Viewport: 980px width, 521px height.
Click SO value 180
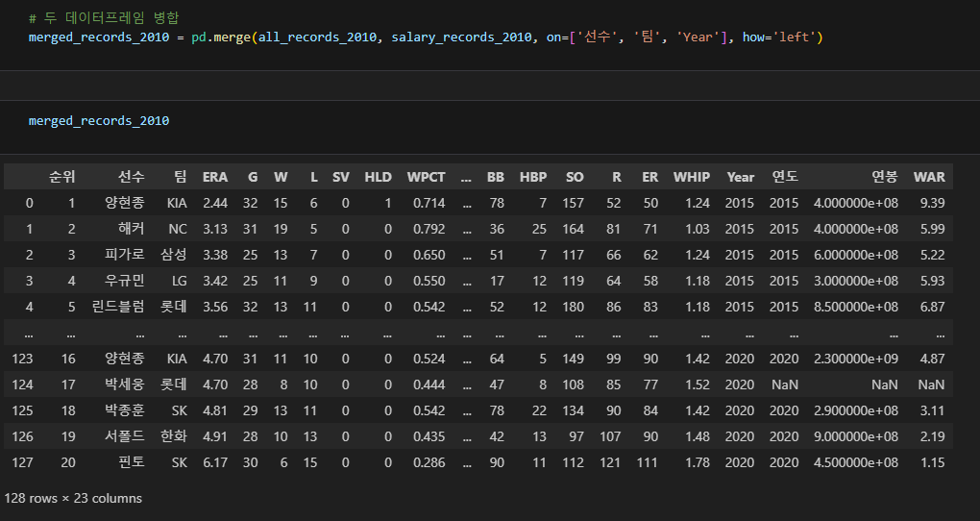click(x=574, y=307)
